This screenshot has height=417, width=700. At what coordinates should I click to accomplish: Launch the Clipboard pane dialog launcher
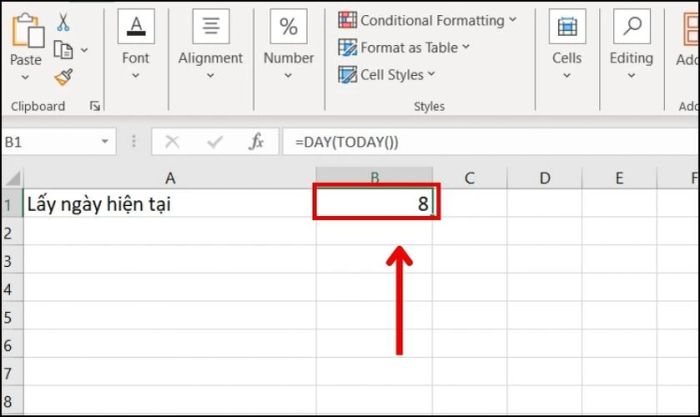(95, 106)
